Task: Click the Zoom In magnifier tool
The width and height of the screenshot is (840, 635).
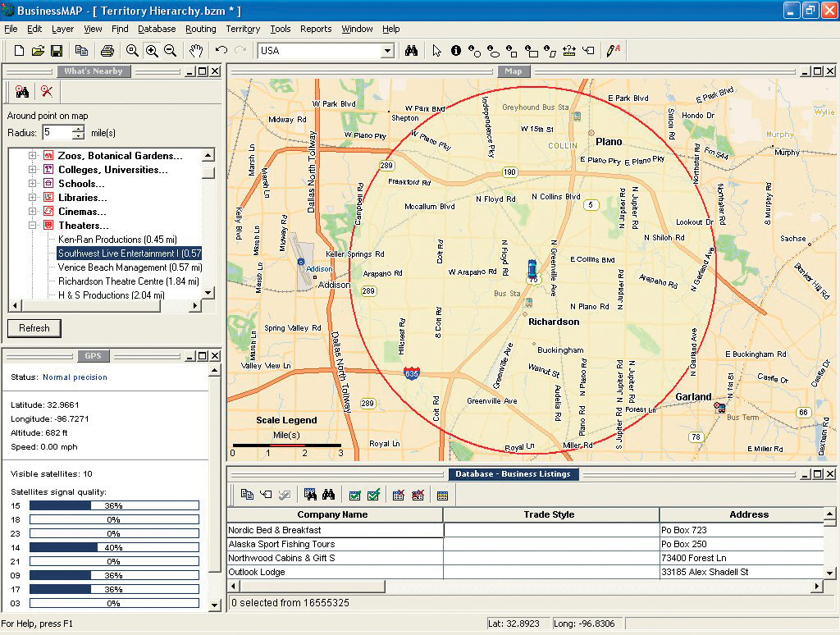Action: (x=152, y=51)
